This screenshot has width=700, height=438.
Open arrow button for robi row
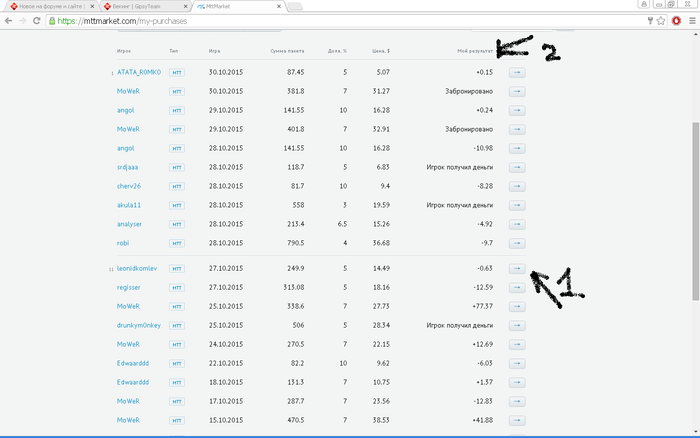click(517, 243)
